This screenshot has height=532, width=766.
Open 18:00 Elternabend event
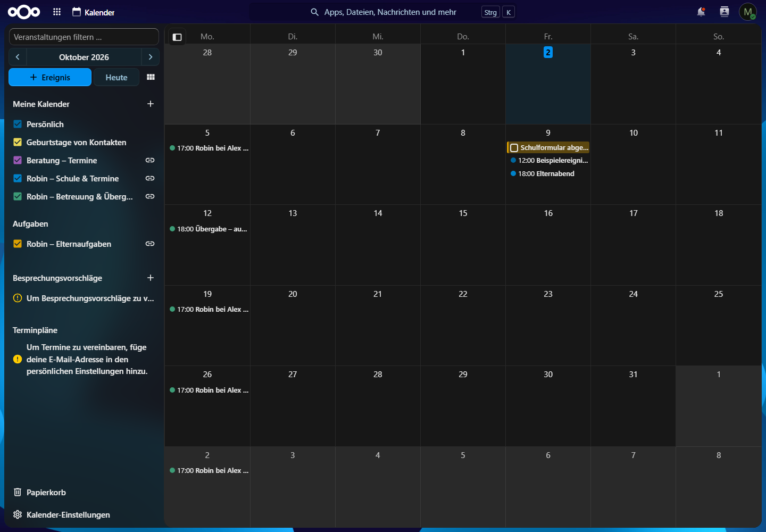pos(548,173)
